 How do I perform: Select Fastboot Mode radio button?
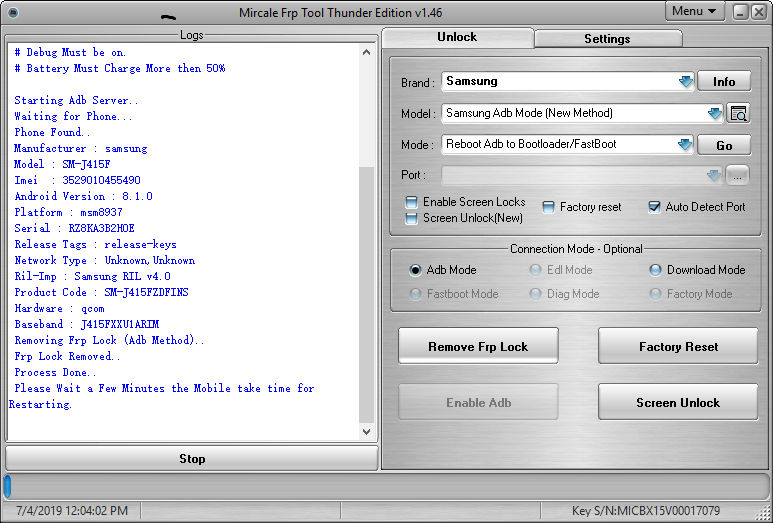click(415, 294)
